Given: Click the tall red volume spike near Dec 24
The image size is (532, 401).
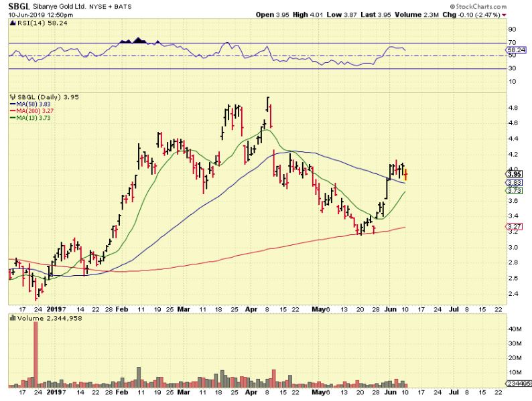Looking at the screenshot, I should 36,355.
